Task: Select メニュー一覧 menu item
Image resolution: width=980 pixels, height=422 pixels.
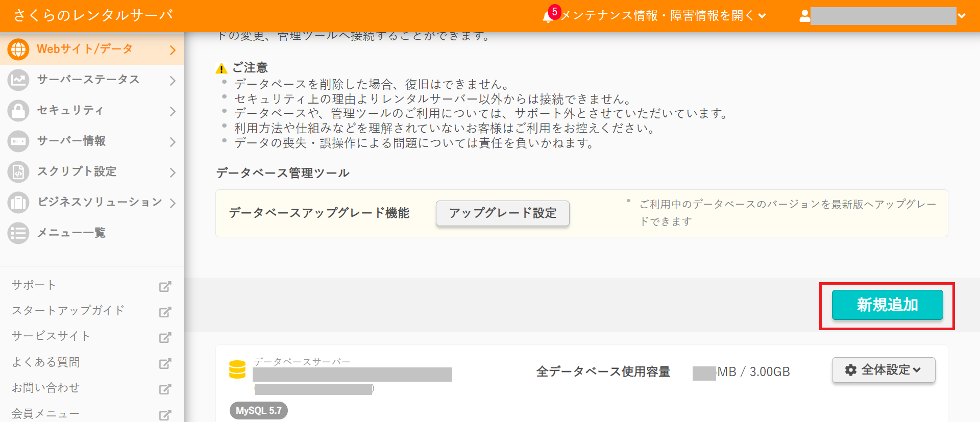Action: click(92, 233)
